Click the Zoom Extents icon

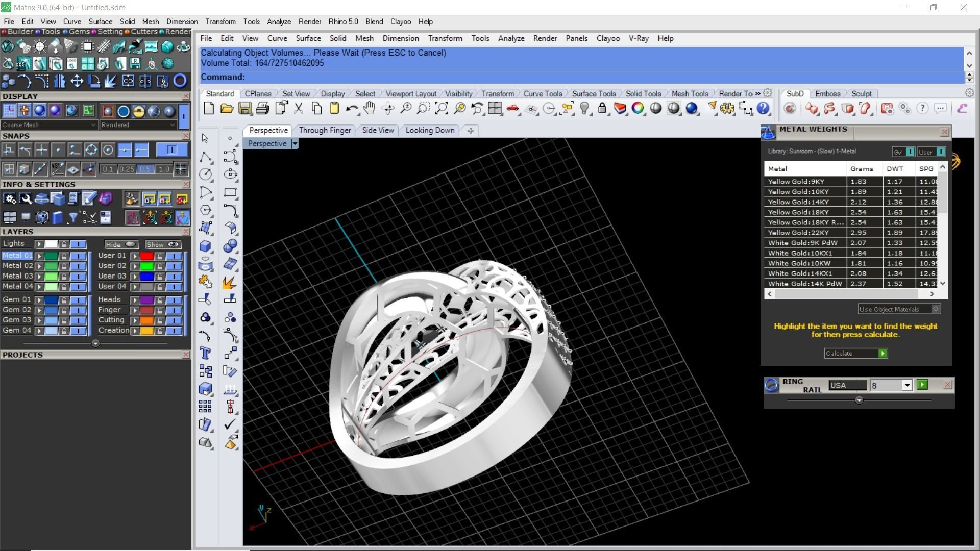click(441, 108)
